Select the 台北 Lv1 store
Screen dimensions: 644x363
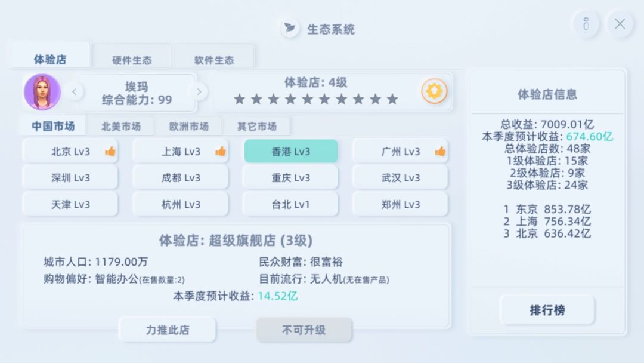click(x=291, y=204)
